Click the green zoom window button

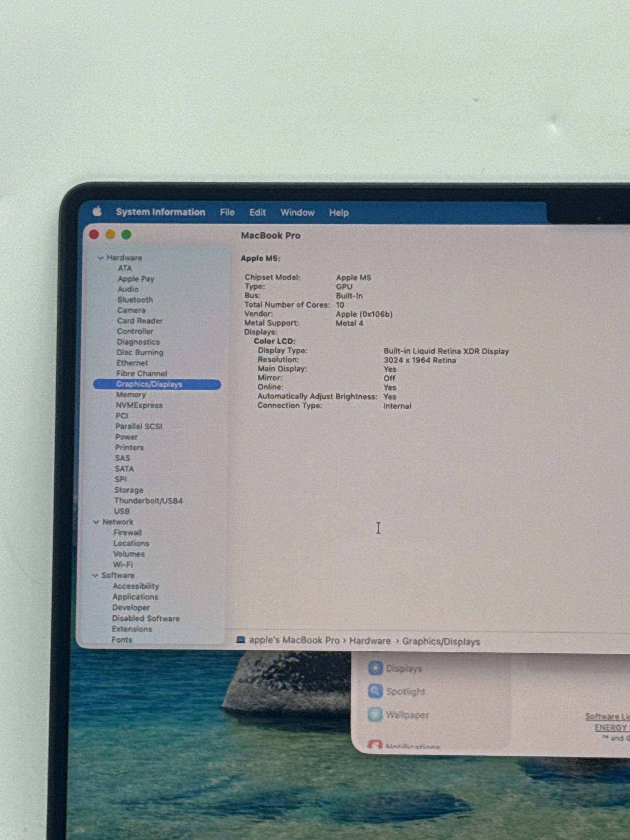[127, 235]
